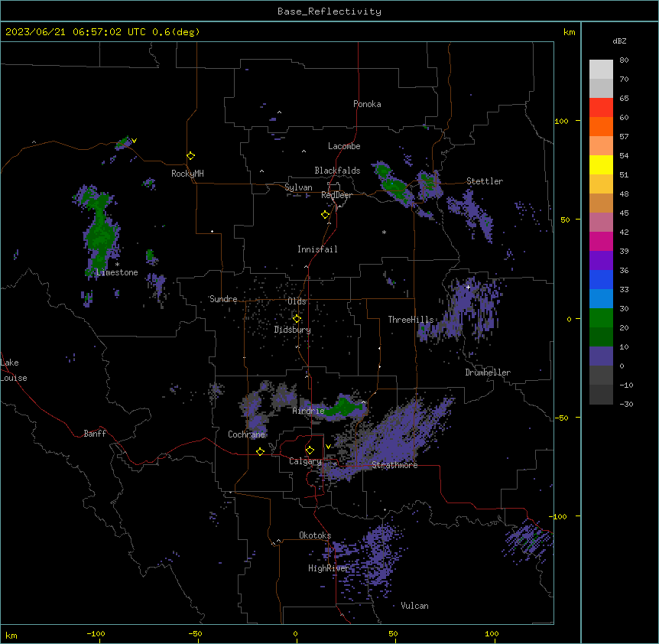
Task: Click the dBZ legend heading
Action: pos(619,41)
